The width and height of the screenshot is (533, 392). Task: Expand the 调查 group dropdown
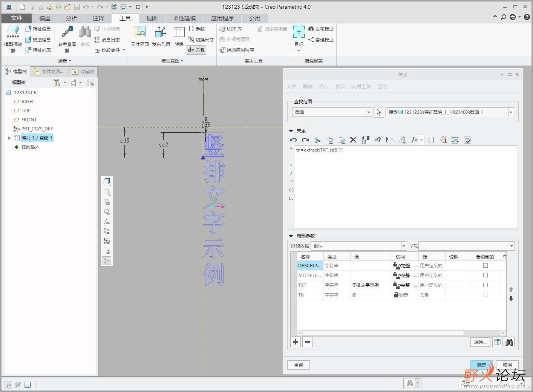pos(64,61)
